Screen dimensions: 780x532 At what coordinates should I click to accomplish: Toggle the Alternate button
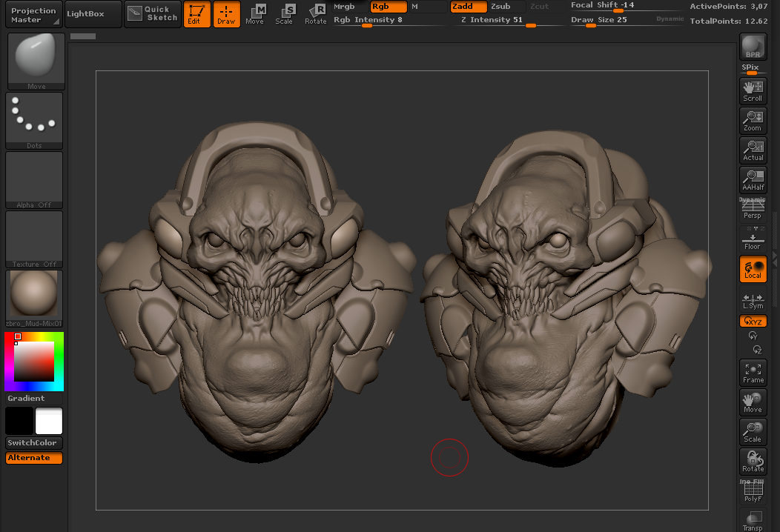[x=34, y=457]
